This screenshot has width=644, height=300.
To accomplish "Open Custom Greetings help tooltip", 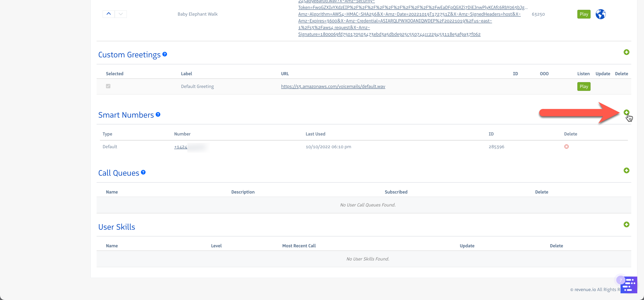I will coord(165,54).
